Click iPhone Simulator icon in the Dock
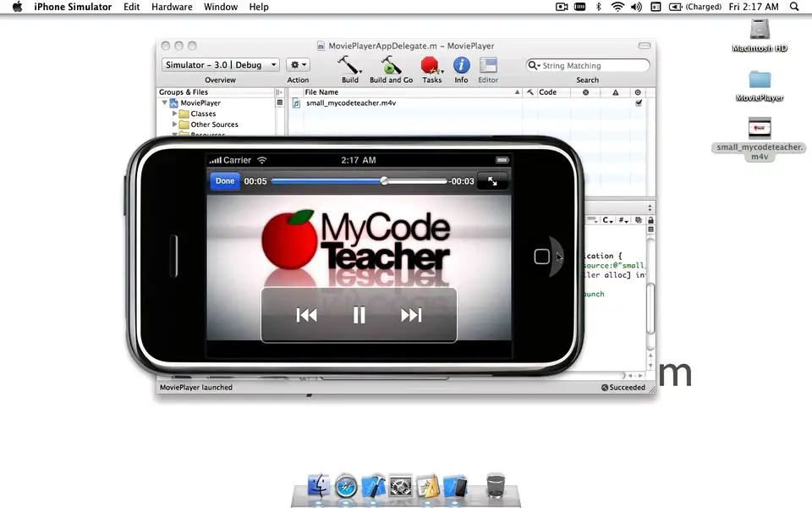 (455, 486)
